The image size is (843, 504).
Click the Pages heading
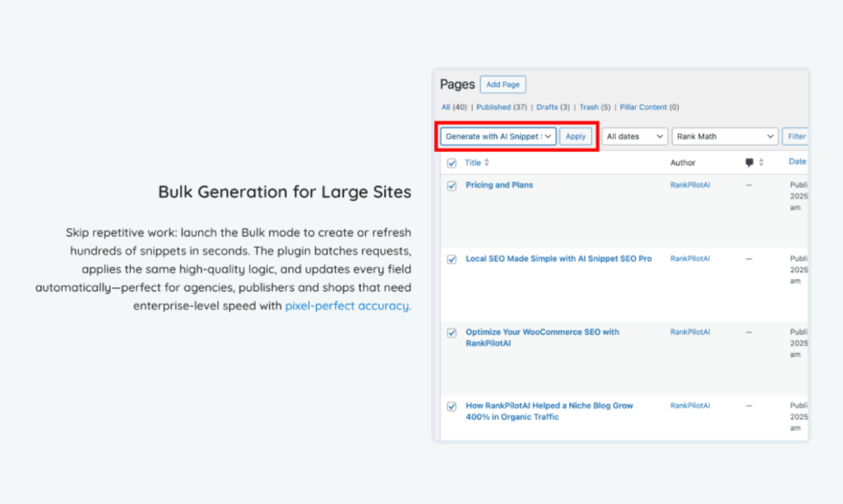pyautogui.click(x=457, y=84)
